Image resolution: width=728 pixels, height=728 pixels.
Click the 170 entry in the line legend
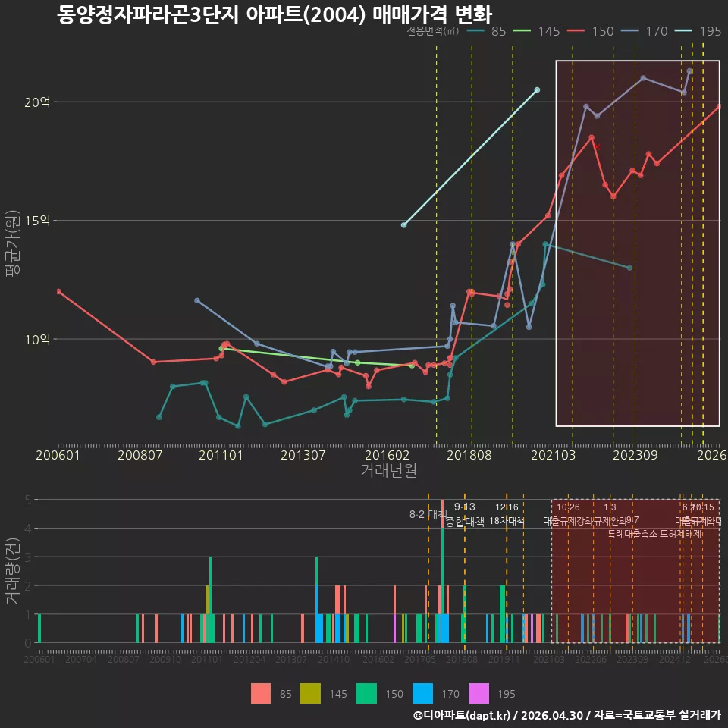(645, 31)
